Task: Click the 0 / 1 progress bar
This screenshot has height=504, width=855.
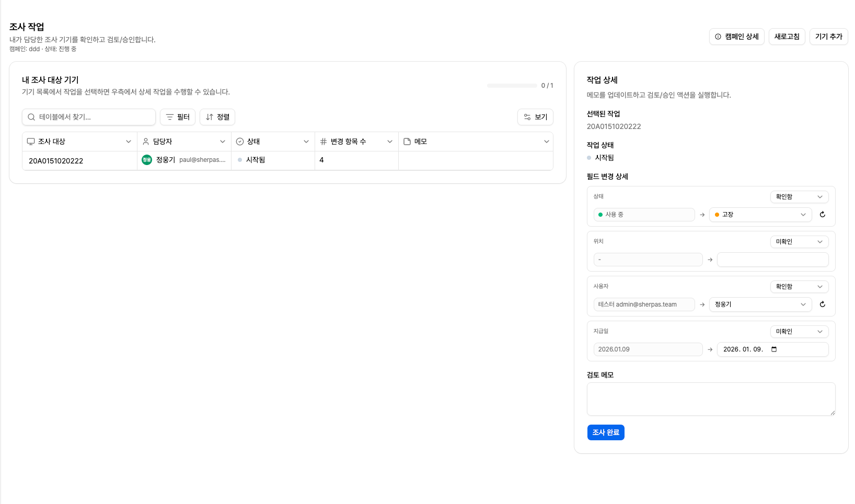Action: click(x=512, y=86)
